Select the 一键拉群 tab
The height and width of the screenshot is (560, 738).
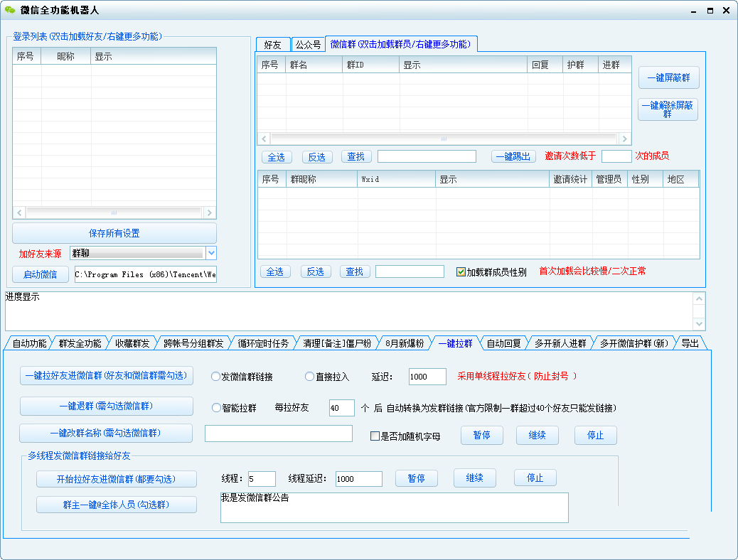456,343
